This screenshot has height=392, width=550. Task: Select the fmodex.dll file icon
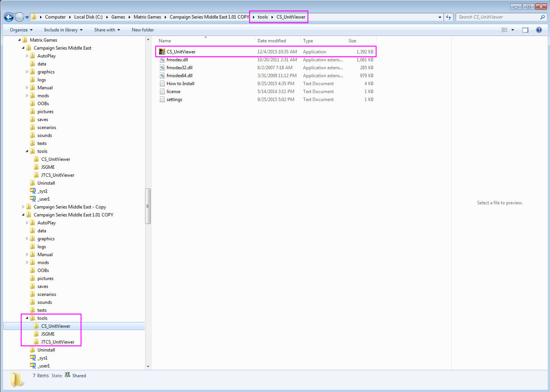tap(162, 60)
